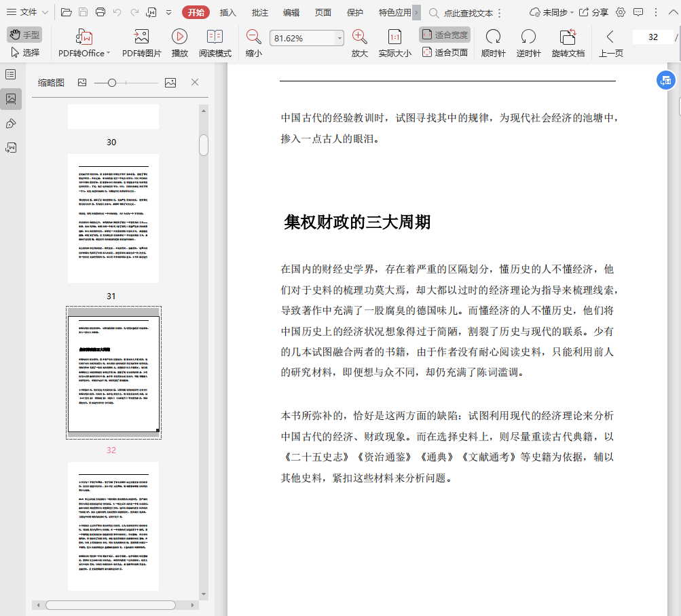Rotate page clockwise with 顺时针
The height and width of the screenshot is (616, 681).
493,37
